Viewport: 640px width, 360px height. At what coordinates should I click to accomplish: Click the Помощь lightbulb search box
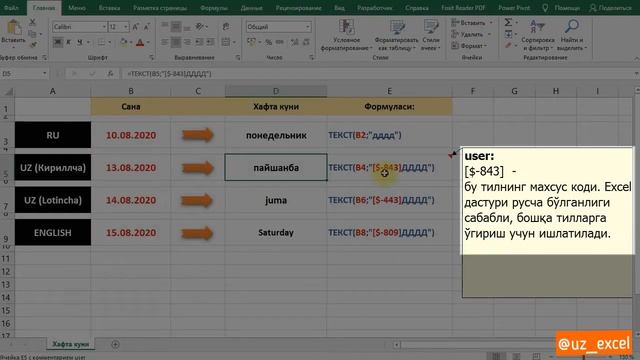point(561,8)
